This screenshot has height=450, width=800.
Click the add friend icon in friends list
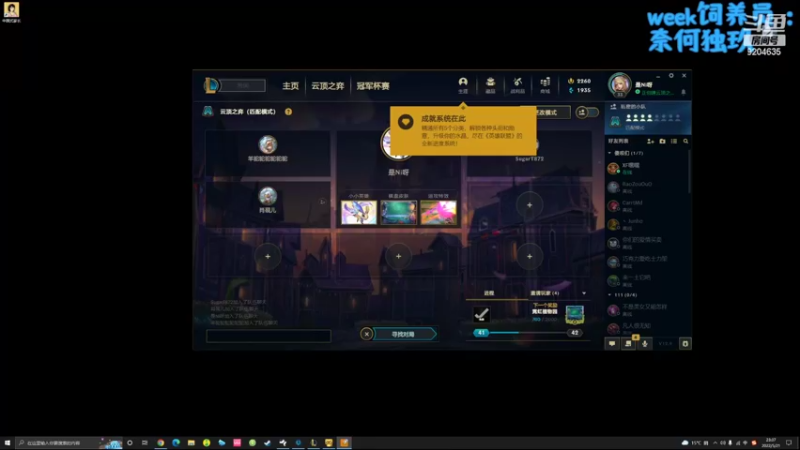pos(651,141)
